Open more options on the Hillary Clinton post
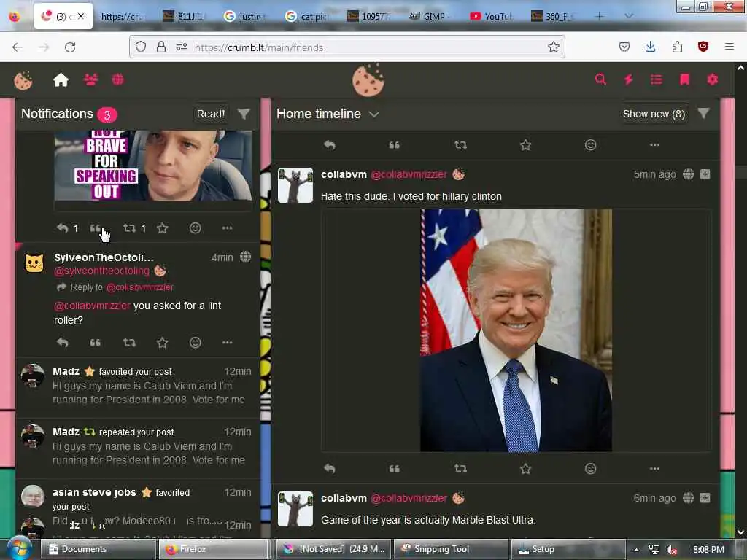The width and height of the screenshot is (747, 560). (x=654, y=469)
